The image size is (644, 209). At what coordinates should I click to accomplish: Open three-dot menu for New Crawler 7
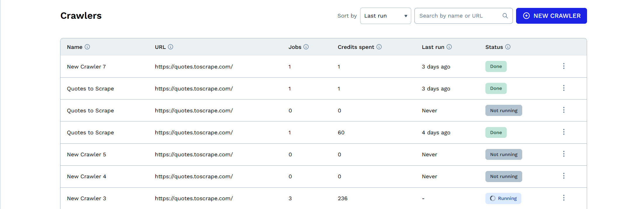(564, 66)
